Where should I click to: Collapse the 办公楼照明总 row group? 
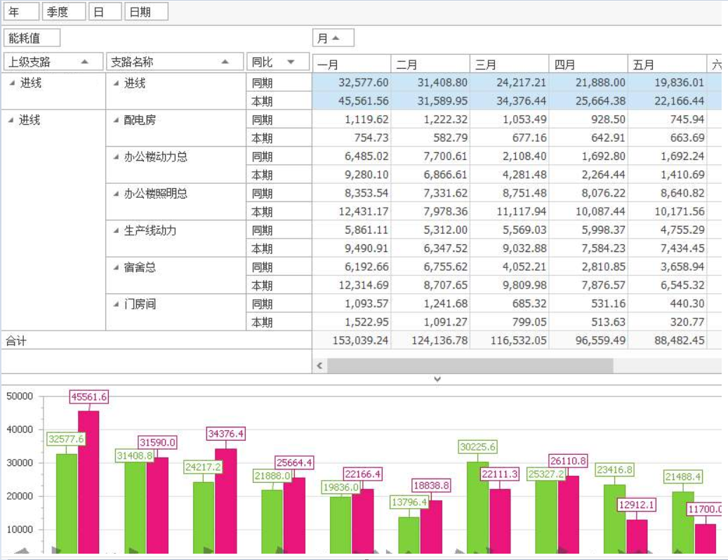point(117,194)
